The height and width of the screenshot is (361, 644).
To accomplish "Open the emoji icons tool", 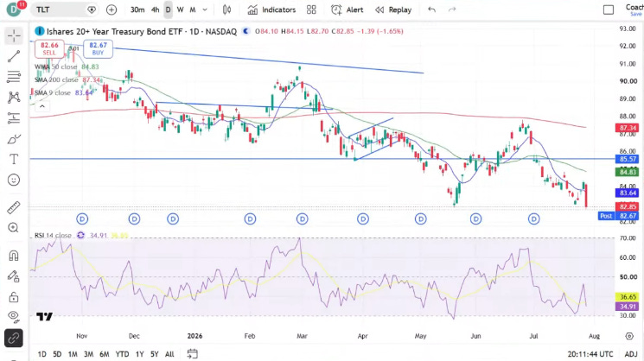I will tap(14, 180).
